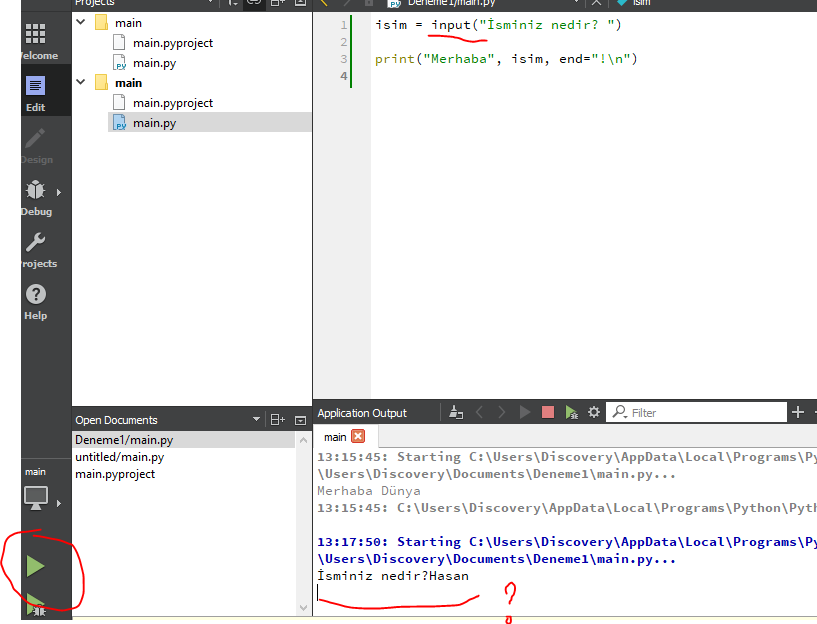Expand Debug mode side arrow
Screen dimensions: 817x624
59,192
